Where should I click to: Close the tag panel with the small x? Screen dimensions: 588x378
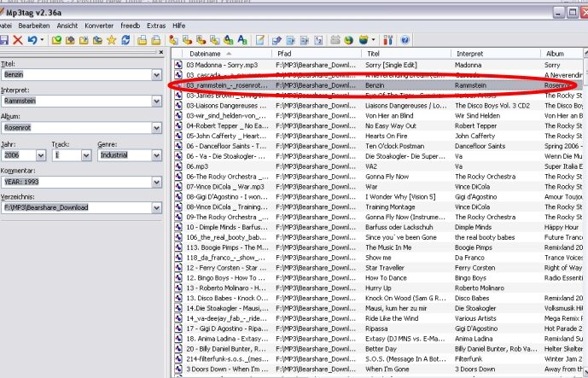[x=161, y=52]
